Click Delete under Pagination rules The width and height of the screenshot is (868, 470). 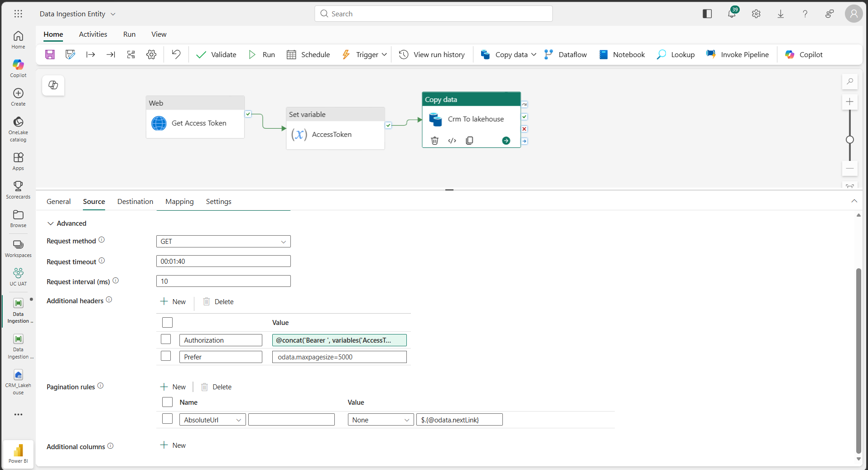click(216, 387)
